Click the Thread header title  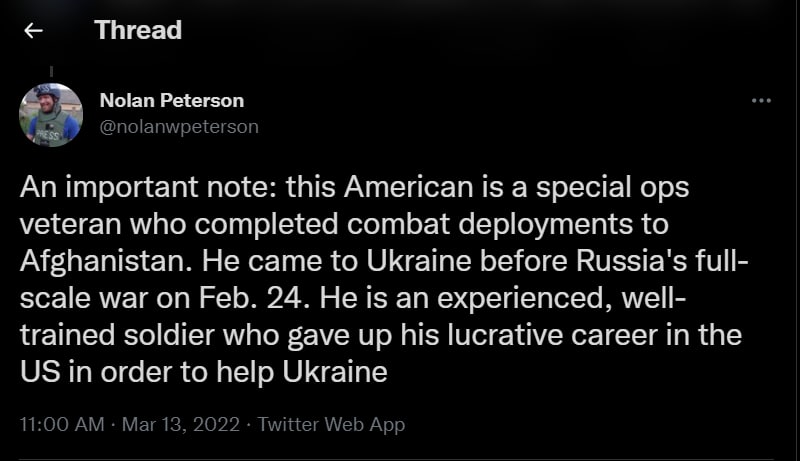[x=138, y=30]
